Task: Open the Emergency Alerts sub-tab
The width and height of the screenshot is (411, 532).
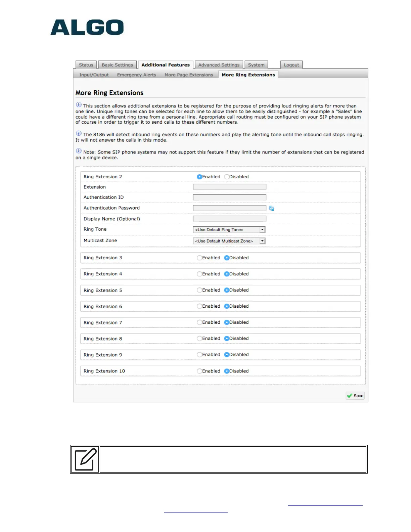Action: pos(137,75)
